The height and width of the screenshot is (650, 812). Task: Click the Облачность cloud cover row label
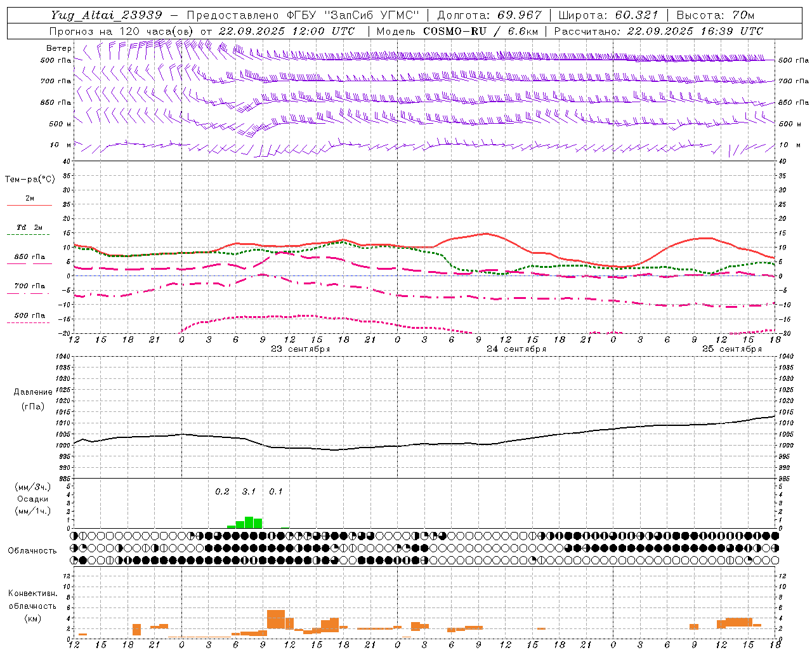click(32, 551)
